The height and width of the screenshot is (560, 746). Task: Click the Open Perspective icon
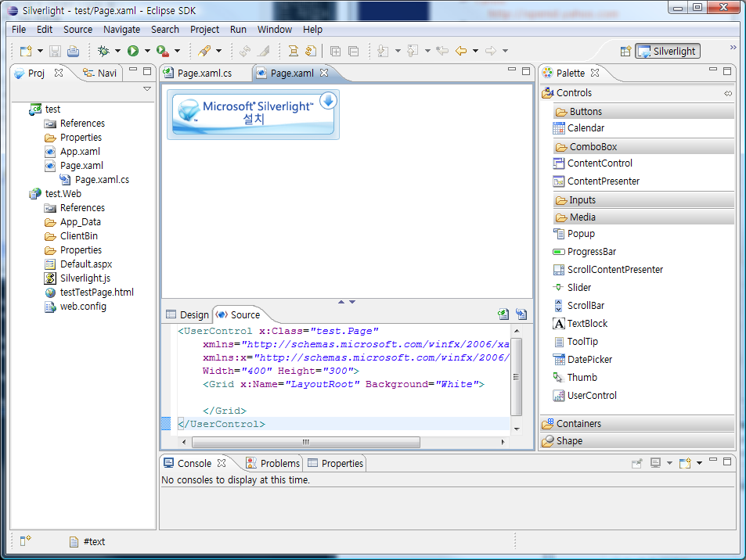pyautogui.click(x=625, y=52)
